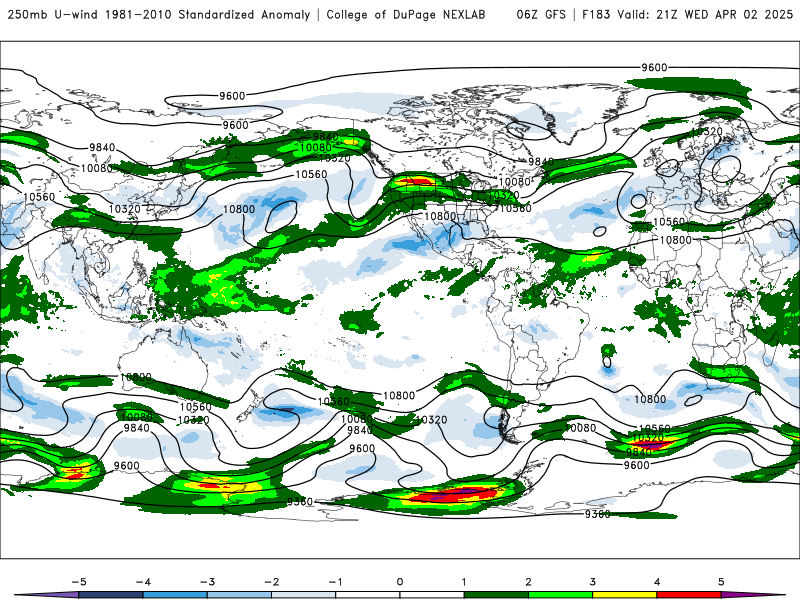Click the purple colorbar tip beyond 5
800x600 pixels.
(753, 595)
